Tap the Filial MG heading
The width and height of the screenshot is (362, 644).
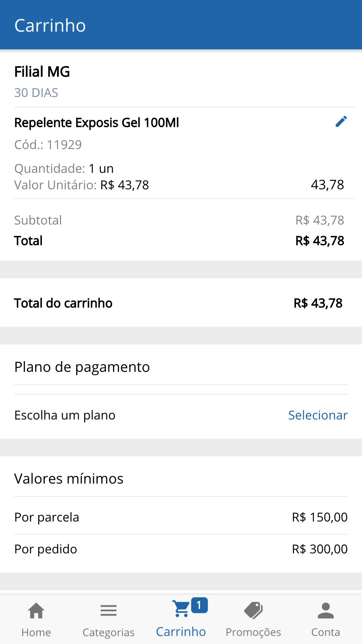[42, 71]
